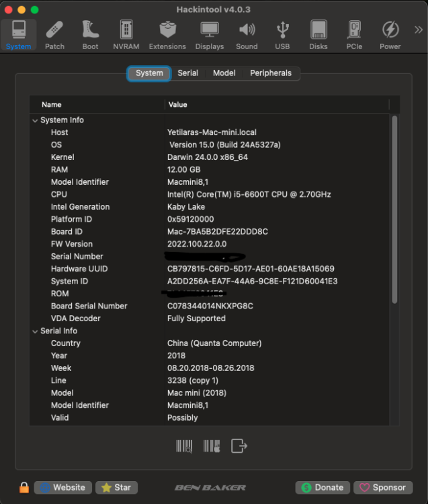428x504 pixels.
Task: Show more toolbar items via double chevron
Action: (x=419, y=30)
